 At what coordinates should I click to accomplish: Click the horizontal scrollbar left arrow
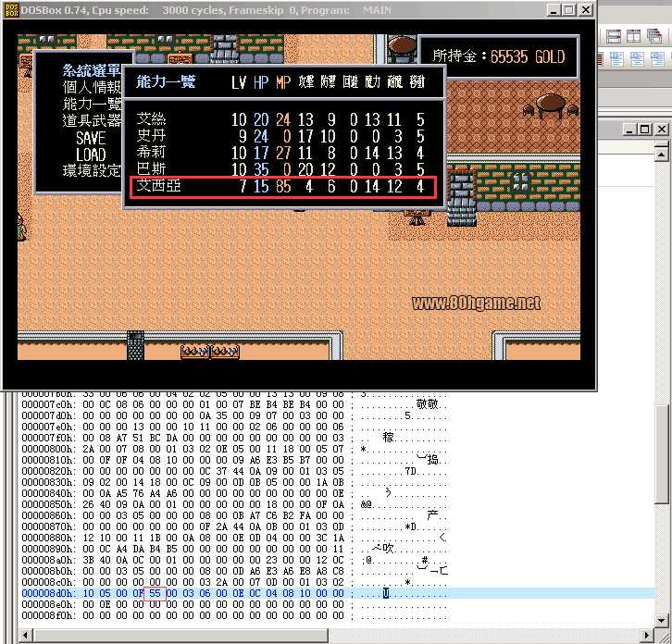26,636
